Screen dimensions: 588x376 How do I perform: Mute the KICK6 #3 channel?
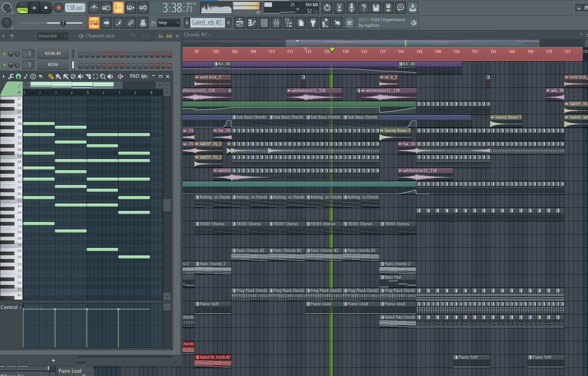(x=4, y=54)
